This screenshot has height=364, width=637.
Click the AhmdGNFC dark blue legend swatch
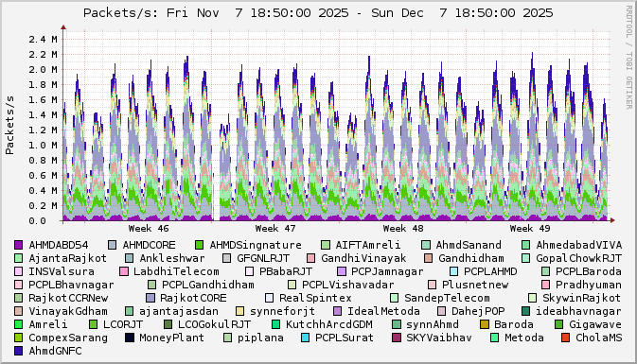pos(18,351)
